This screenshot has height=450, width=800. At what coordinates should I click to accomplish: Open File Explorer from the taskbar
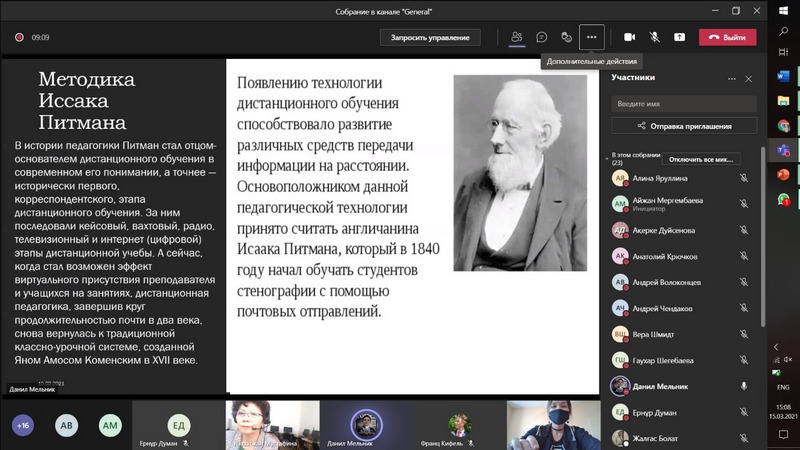(x=783, y=101)
